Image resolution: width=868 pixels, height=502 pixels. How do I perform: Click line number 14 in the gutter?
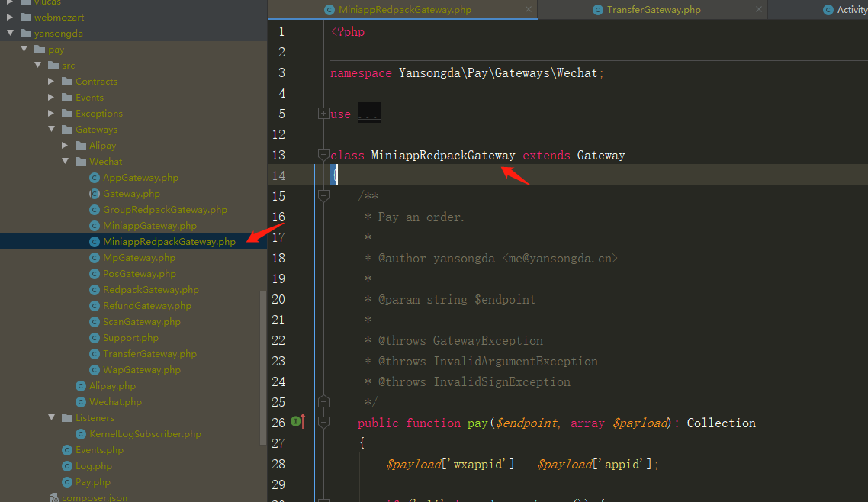click(278, 176)
